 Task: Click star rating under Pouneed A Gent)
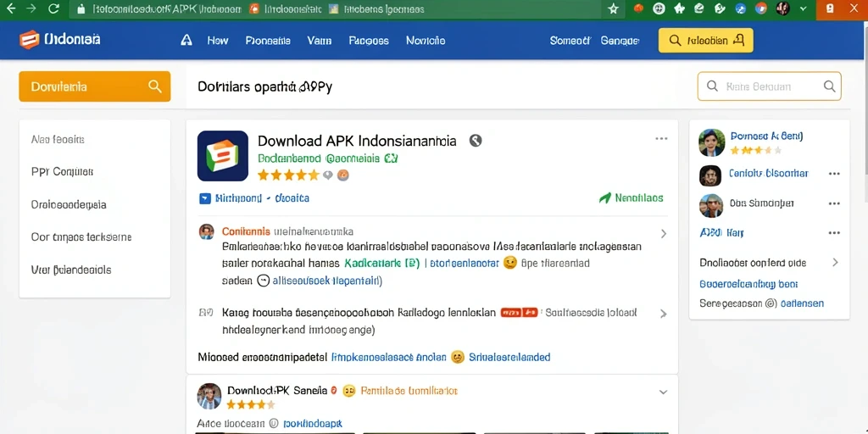[755, 150]
